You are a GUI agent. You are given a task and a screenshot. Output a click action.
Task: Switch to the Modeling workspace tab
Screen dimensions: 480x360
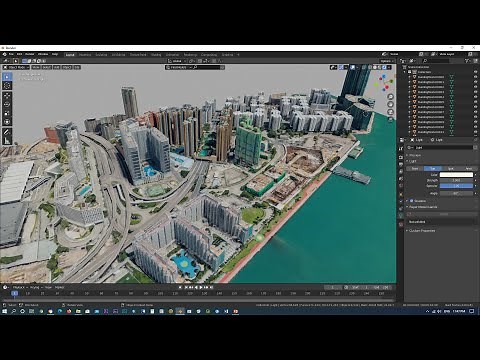85,55
